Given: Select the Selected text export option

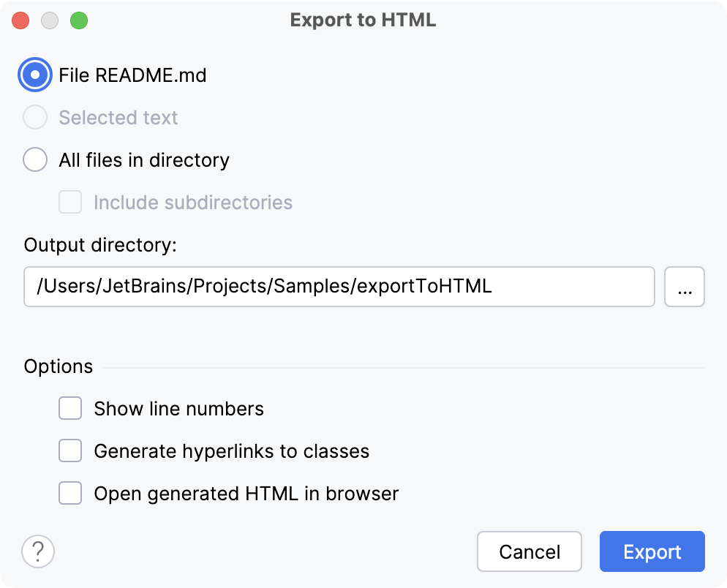Looking at the screenshot, I should (x=34, y=117).
